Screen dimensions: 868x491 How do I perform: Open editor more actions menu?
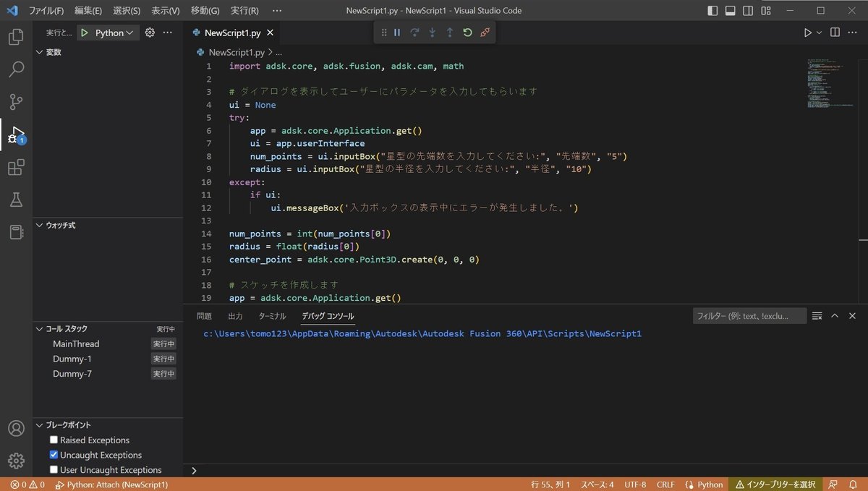tap(853, 33)
